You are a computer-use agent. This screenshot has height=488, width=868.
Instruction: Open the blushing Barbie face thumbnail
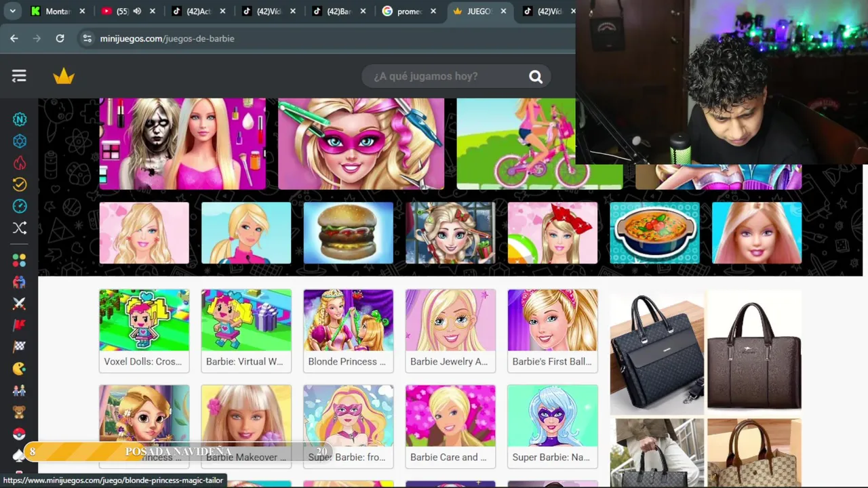[144, 232]
